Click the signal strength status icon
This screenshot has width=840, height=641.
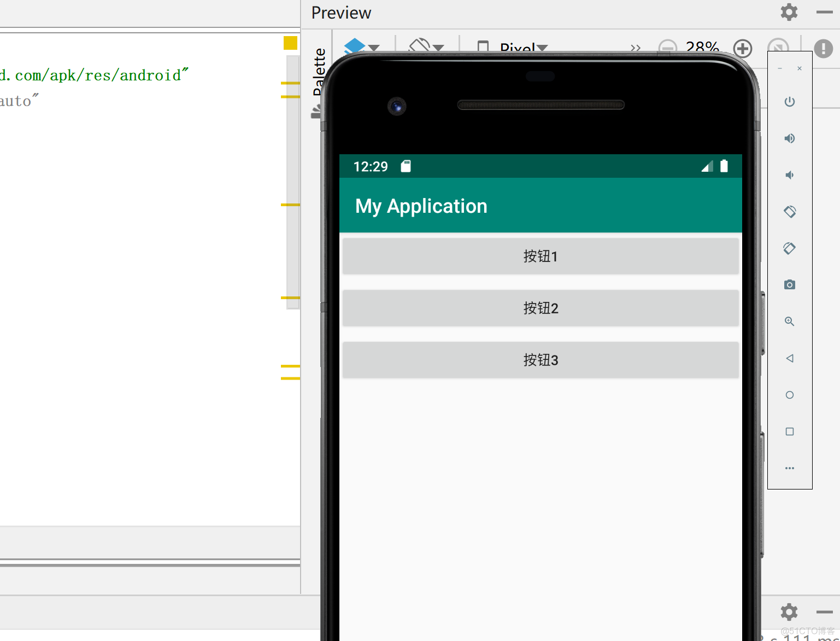[707, 166]
